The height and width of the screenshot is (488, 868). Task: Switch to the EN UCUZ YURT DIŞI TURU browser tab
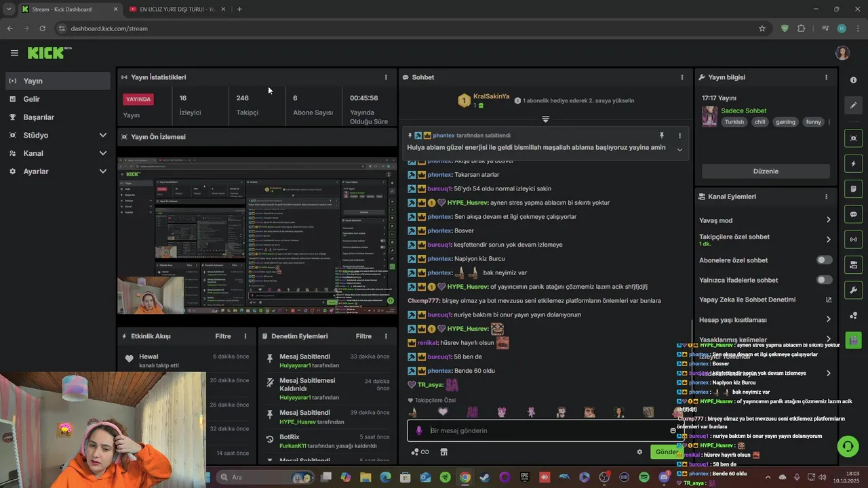point(177,9)
